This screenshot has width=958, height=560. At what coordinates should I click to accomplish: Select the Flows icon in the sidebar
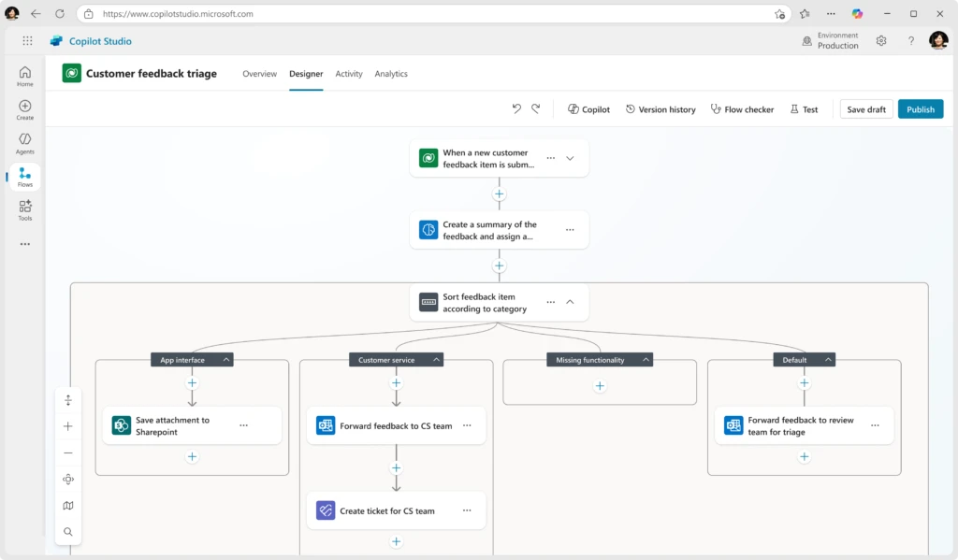point(24,176)
